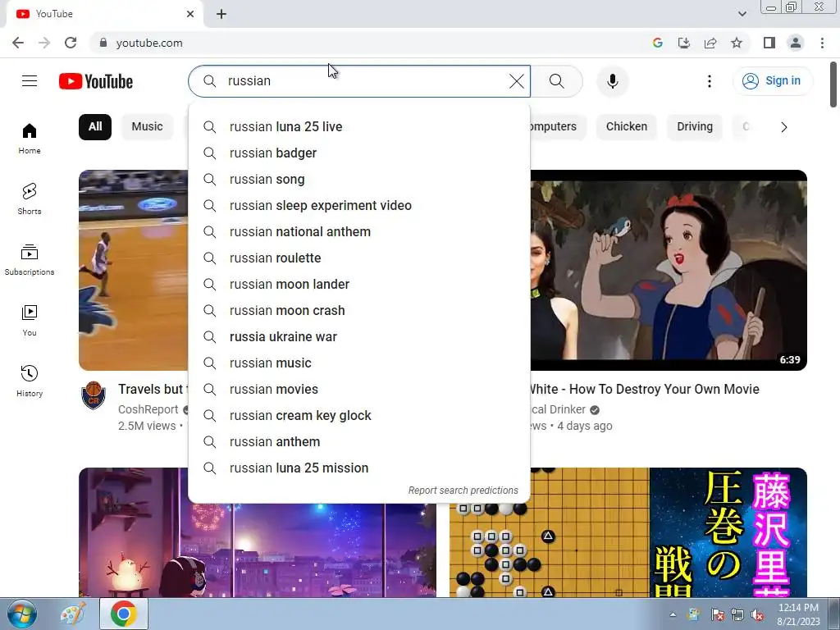Click the page vertical scrollbar
The width and height of the screenshot is (840, 630).
click(833, 85)
